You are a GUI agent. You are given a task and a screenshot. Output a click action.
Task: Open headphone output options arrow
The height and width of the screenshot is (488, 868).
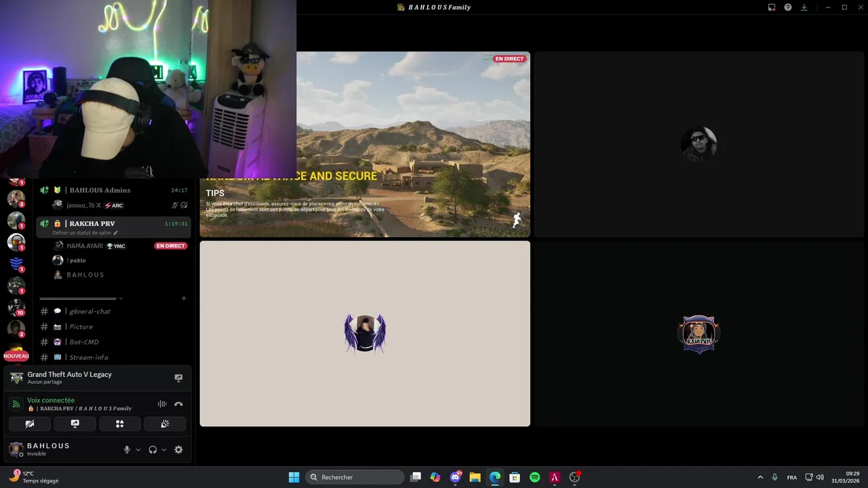click(x=164, y=449)
